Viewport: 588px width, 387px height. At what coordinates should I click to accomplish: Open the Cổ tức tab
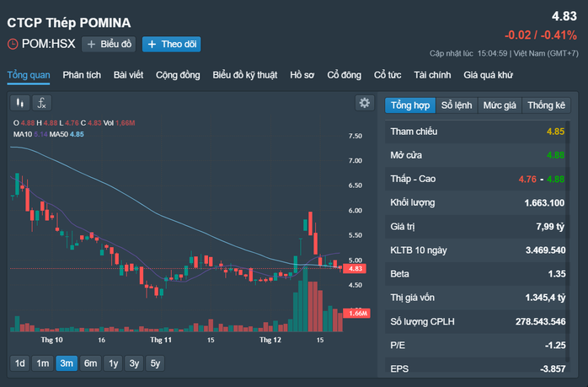tap(388, 75)
